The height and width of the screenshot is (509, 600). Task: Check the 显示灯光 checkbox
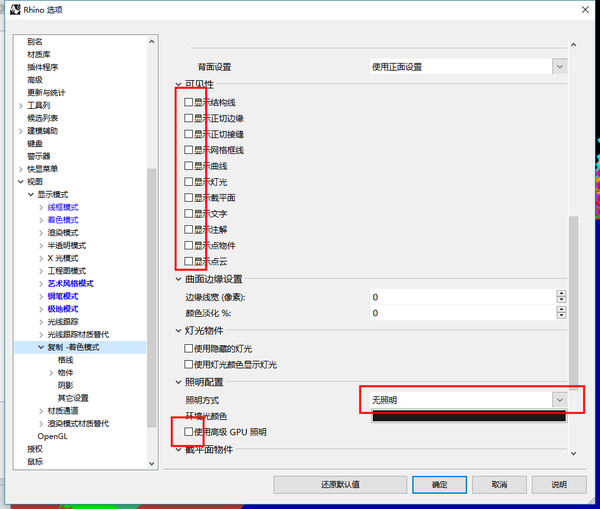click(x=188, y=182)
